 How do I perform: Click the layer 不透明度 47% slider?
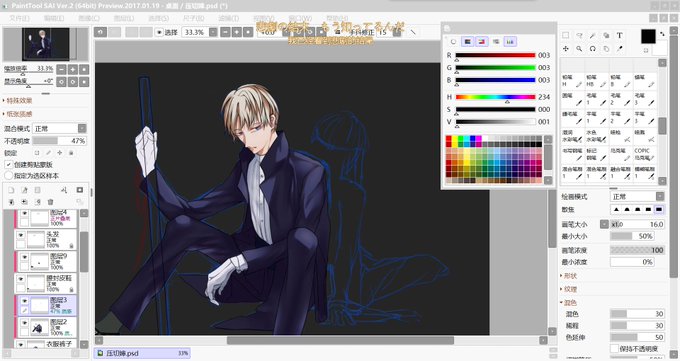59,141
